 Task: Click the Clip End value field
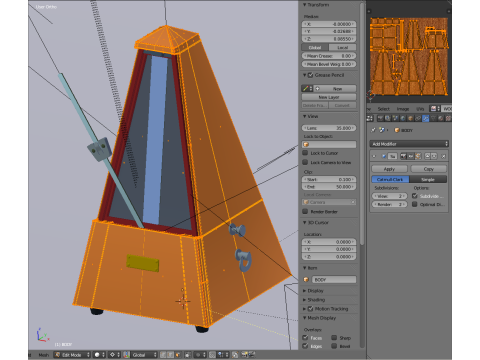tap(329, 187)
